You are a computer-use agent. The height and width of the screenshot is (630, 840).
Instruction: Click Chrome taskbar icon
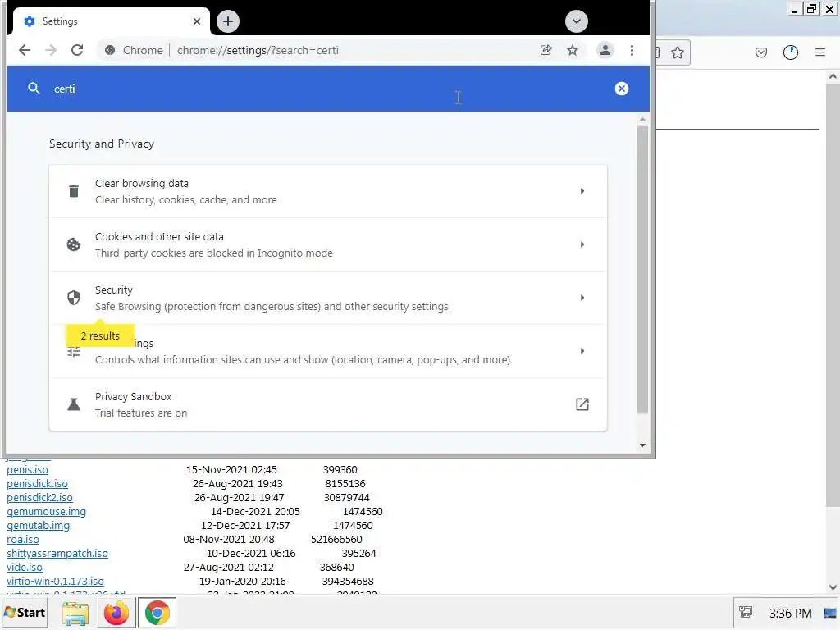pyautogui.click(x=157, y=614)
